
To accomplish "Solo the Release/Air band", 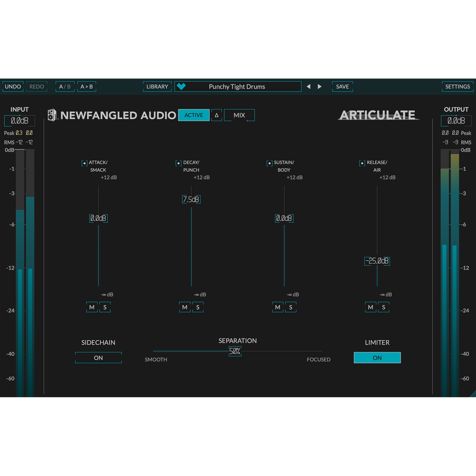I will tap(383, 307).
